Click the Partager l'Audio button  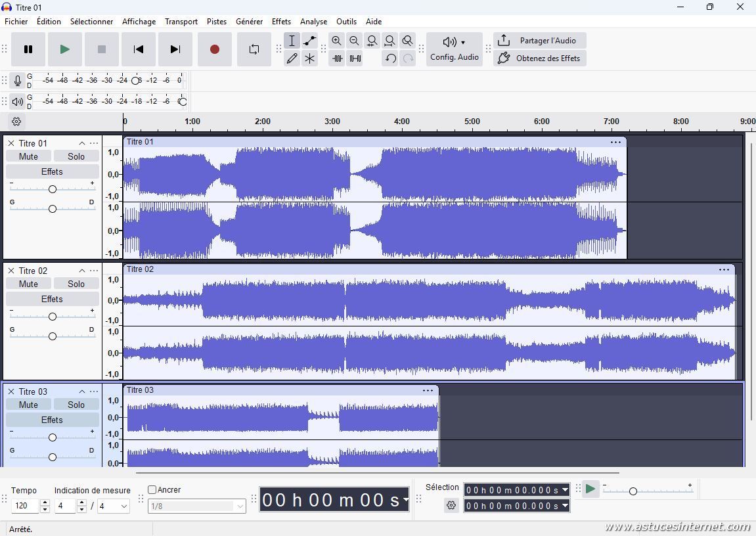pyautogui.click(x=539, y=41)
